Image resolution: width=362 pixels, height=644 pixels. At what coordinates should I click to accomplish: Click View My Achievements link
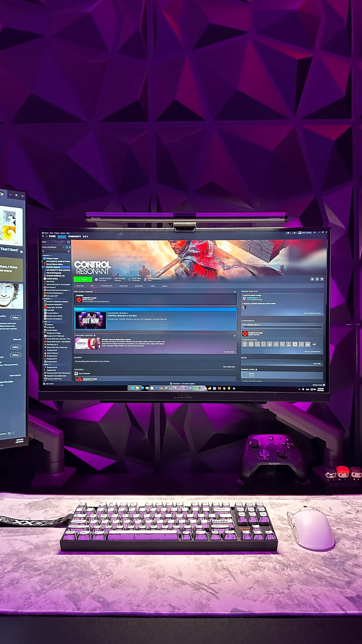click(312, 352)
